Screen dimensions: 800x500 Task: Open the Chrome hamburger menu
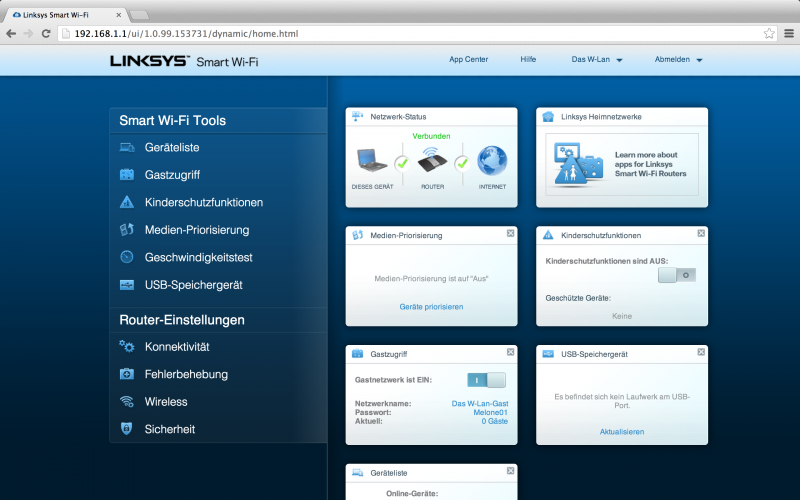[789, 34]
